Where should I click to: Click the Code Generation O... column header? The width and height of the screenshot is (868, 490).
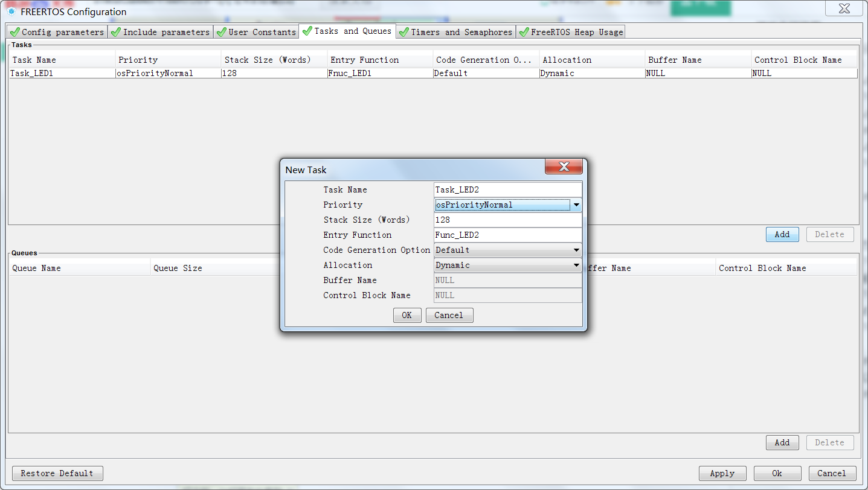486,60
